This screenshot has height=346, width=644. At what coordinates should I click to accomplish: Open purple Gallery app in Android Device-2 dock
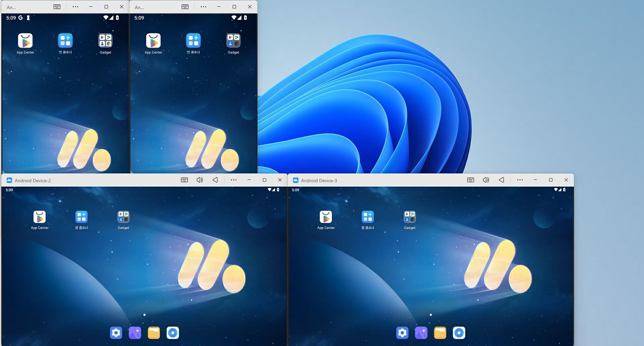[x=135, y=333]
